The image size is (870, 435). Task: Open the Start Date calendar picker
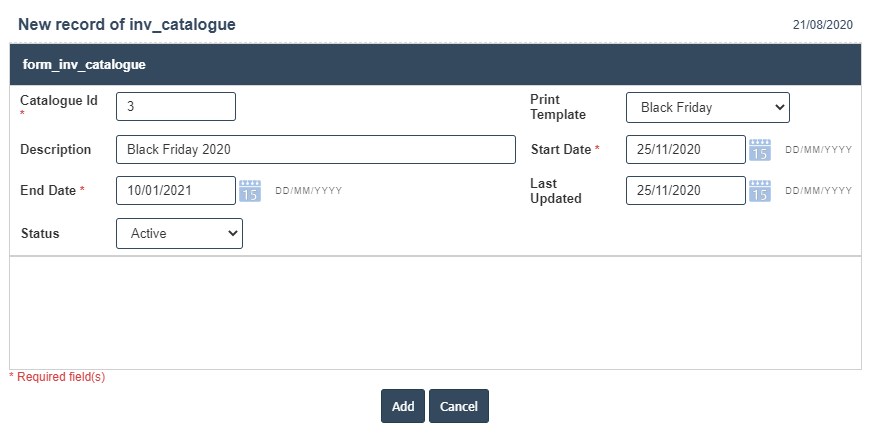click(x=760, y=150)
